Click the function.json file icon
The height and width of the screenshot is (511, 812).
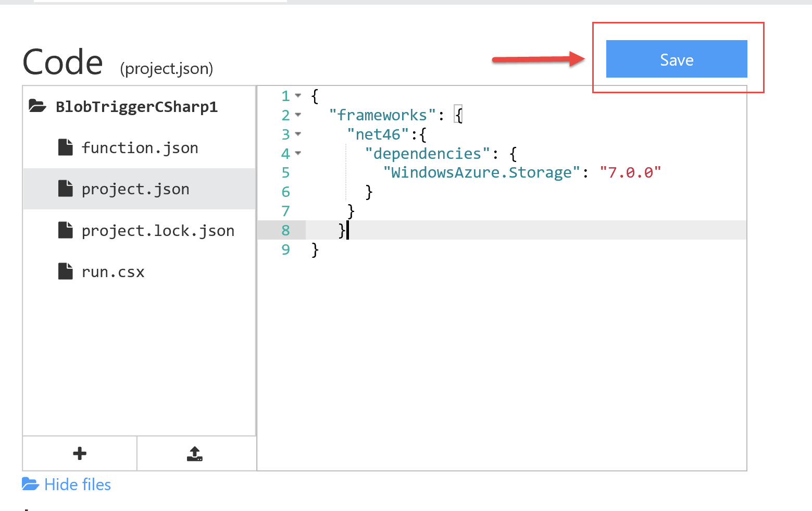tap(66, 147)
